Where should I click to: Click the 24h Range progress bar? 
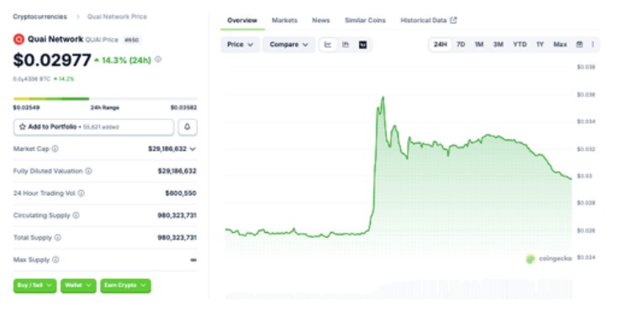pos(105,99)
